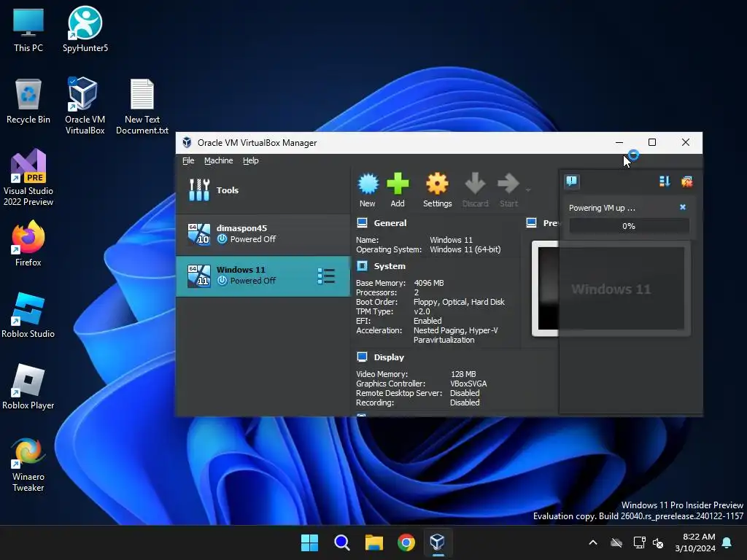
Task: Open taskbar Search
Action: [341, 542]
